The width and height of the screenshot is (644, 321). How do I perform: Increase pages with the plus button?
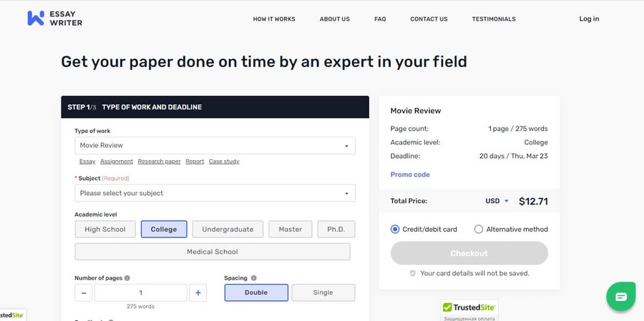pos(198,292)
